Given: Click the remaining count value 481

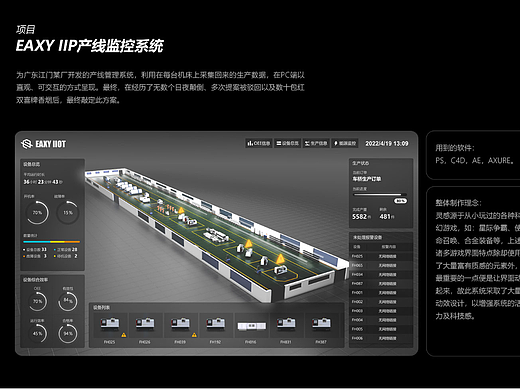Looking at the screenshot, I should [x=385, y=217].
